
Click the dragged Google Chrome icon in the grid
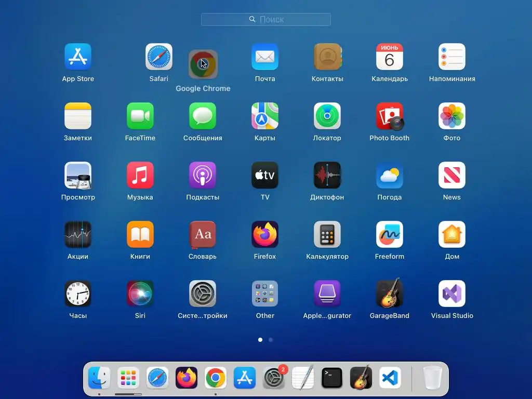[x=203, y=64]
